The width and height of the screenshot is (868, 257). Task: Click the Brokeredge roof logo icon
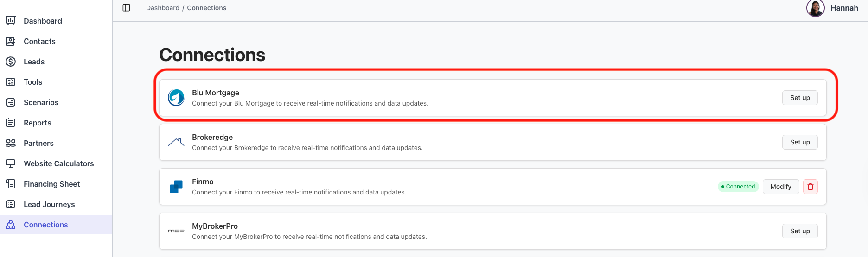pos(176,142)
